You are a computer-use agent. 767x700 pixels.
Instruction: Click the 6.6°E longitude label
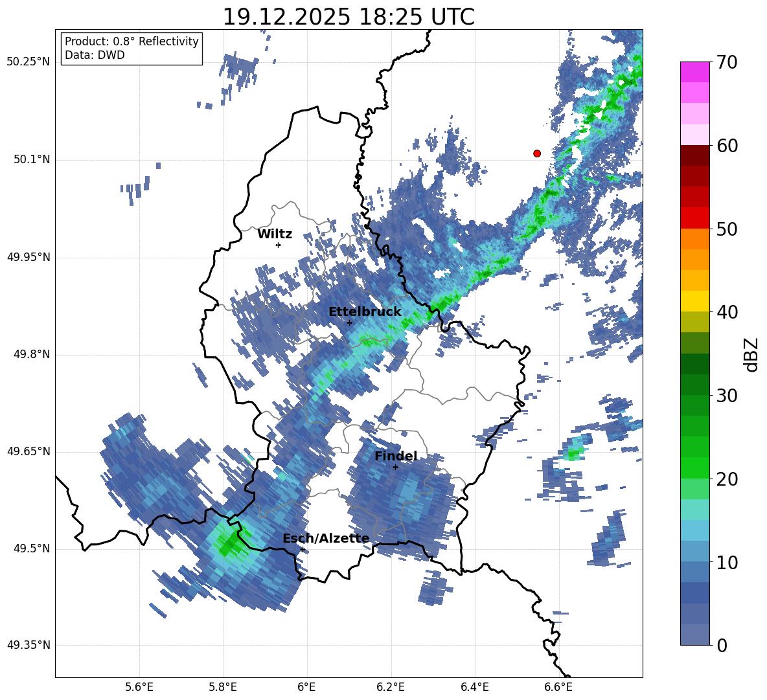coord(558,687)
